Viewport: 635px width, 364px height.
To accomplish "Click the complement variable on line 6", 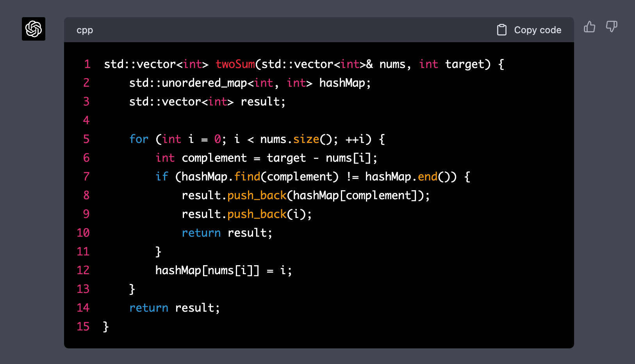I will [214, 158].
